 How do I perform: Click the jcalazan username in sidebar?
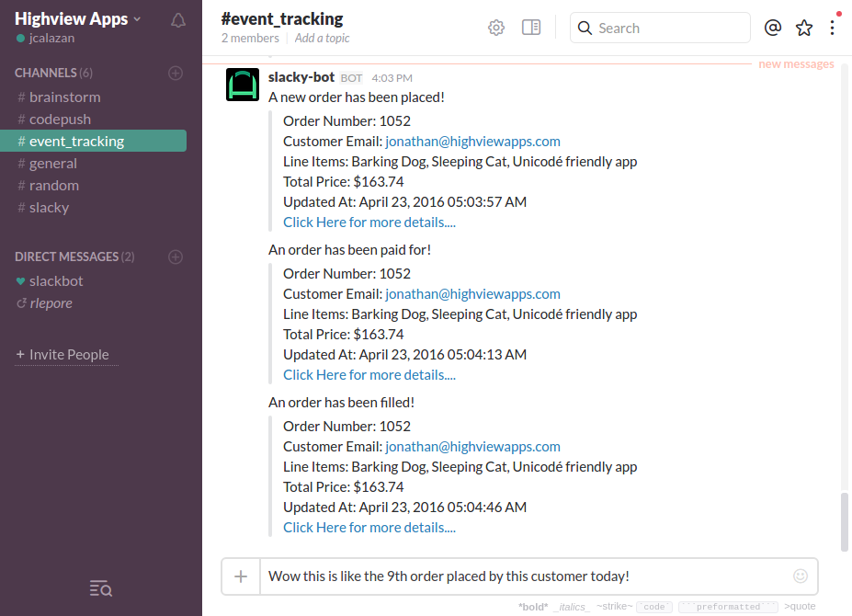51,38
